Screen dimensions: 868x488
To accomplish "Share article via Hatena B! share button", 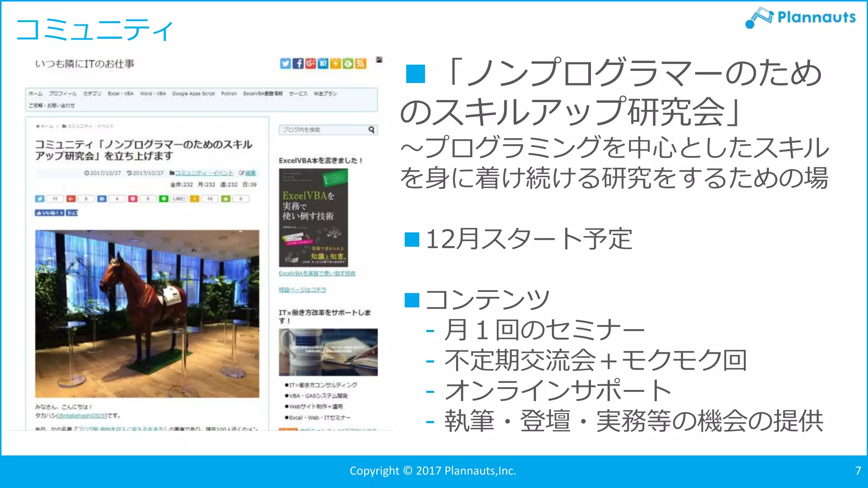I will (x=102, y=199).
